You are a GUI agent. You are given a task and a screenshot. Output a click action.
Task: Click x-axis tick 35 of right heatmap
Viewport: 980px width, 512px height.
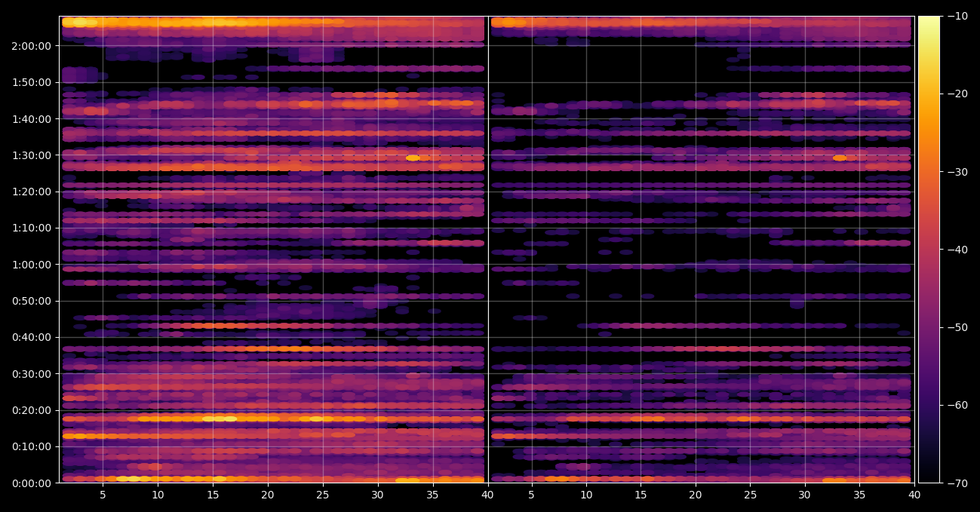pos(859,495)
